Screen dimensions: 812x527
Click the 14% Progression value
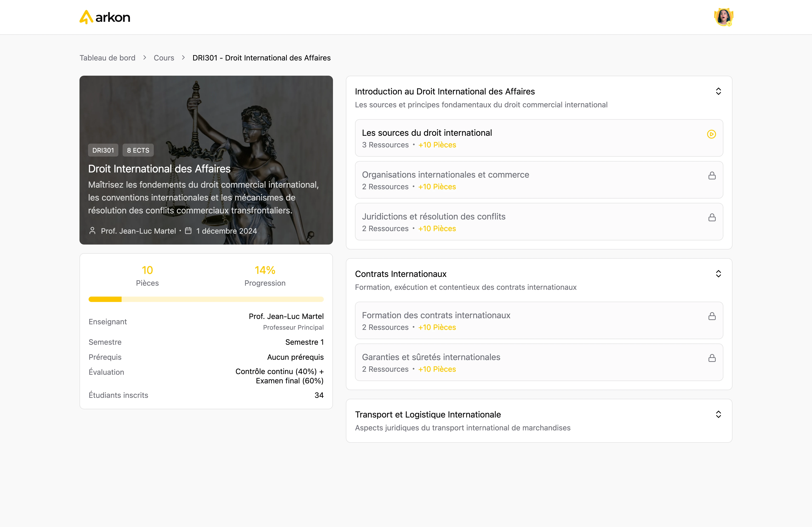pos(265,270)
